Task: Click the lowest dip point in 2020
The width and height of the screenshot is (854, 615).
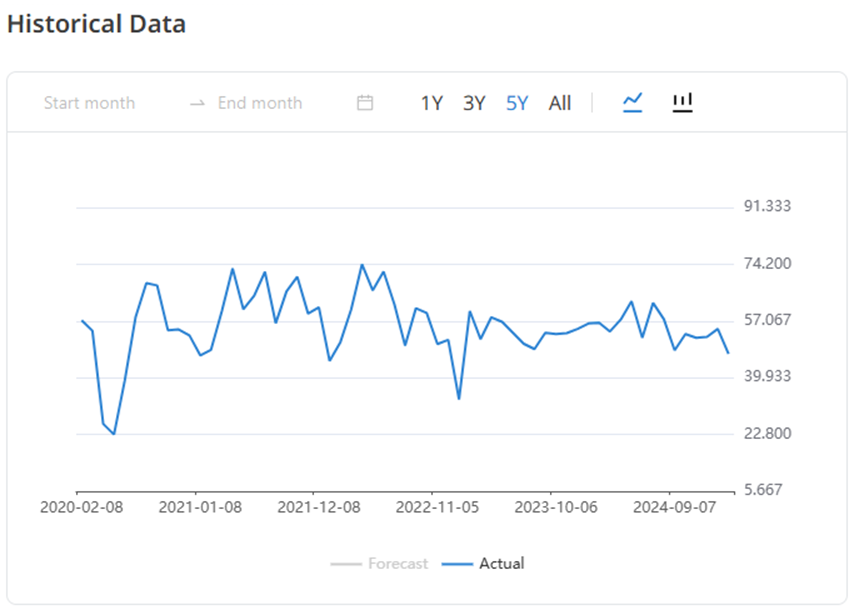Action: click(x=114, y=434)
